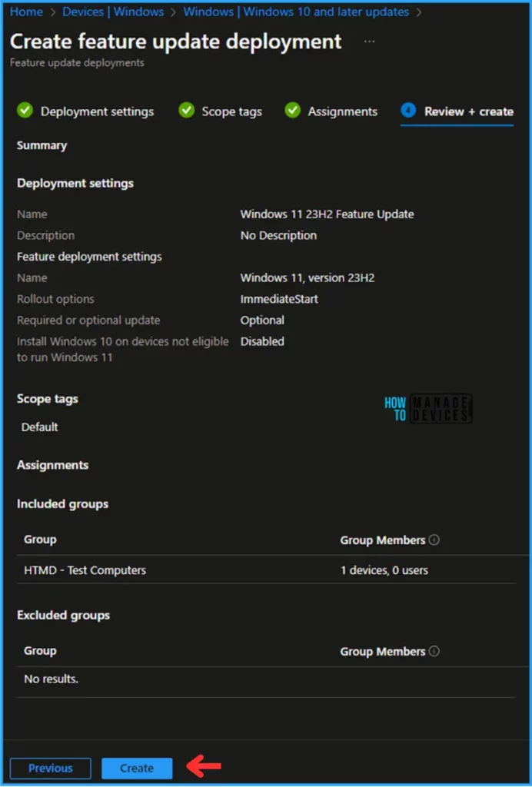The image size is (532, 787).
Task: Click info icon beside Excluded Group Members
Action: point(434,651)
